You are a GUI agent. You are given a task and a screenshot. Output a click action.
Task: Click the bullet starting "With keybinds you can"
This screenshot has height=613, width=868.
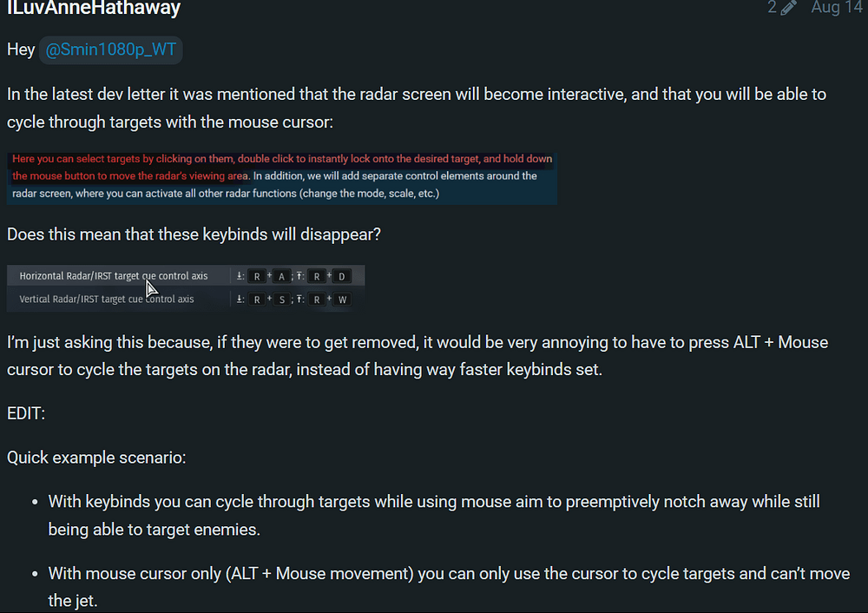[434, 515]
